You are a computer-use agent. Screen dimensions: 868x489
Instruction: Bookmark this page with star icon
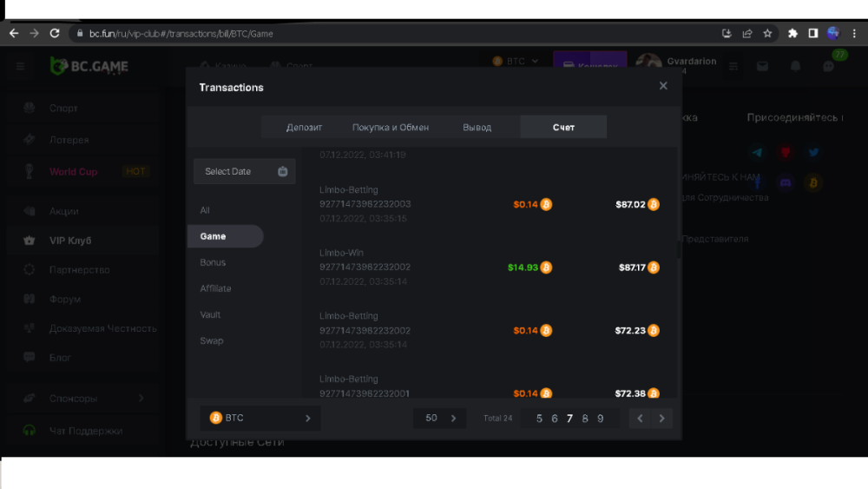[x=767, y=34]
